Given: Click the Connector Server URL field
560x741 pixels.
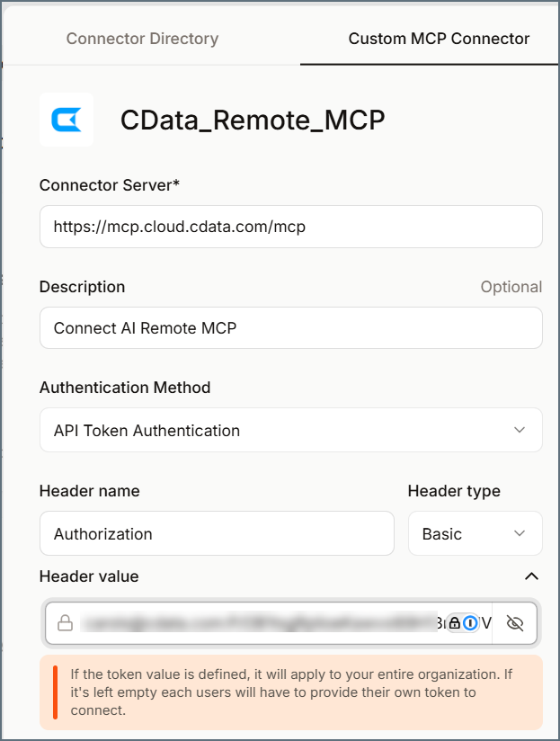Looking at the screenshot, I should pos(290,227).
